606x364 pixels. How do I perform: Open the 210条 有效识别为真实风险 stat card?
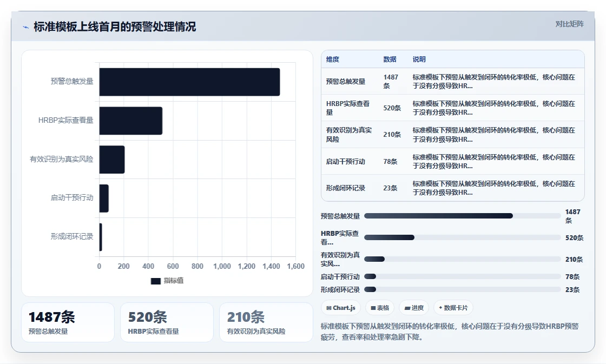(x=266, y=322)
